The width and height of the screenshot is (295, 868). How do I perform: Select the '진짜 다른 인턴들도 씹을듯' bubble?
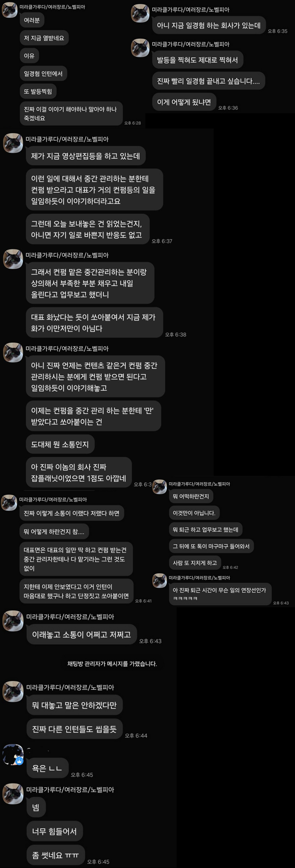(x=74, y=729)
